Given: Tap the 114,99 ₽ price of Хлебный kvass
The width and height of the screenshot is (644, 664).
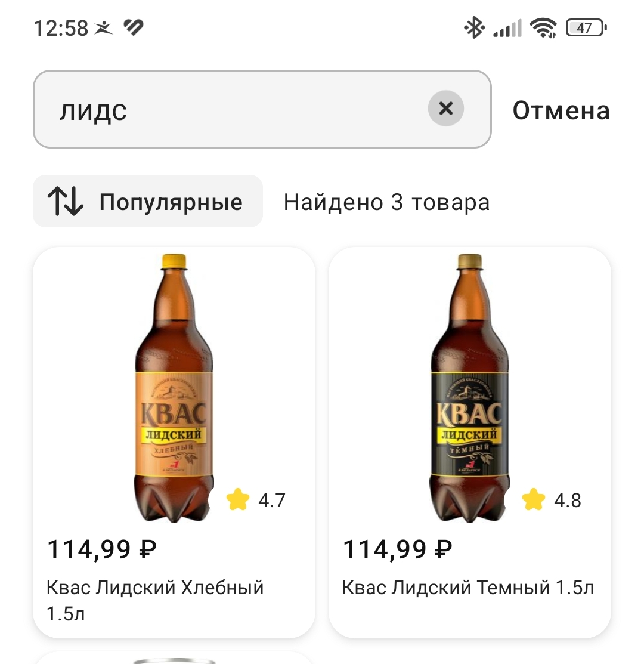Looking at the screenshot, I should tap(101, 549).
